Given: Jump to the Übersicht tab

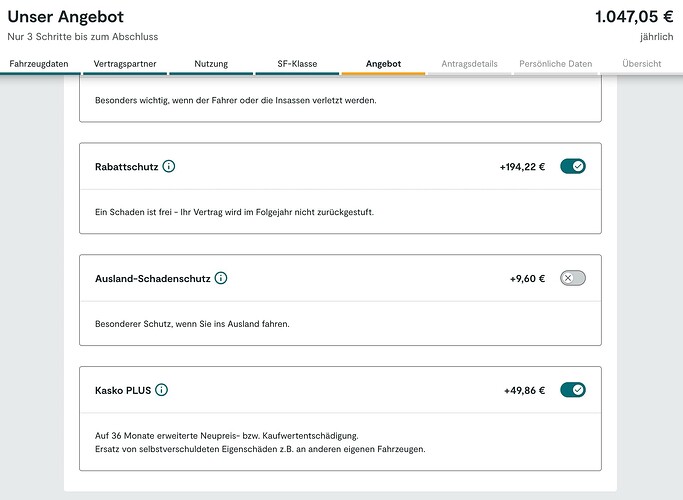Looking at the screenshot, I should [x=642, y=64].
